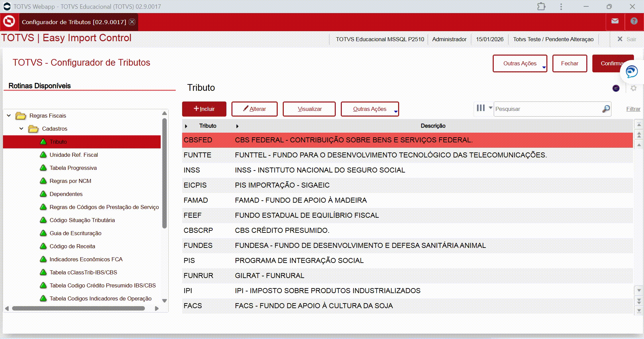This screenshot has width=644, height=339.
Task: Click tree panel scroll down arrow
Action: [164, 300]
